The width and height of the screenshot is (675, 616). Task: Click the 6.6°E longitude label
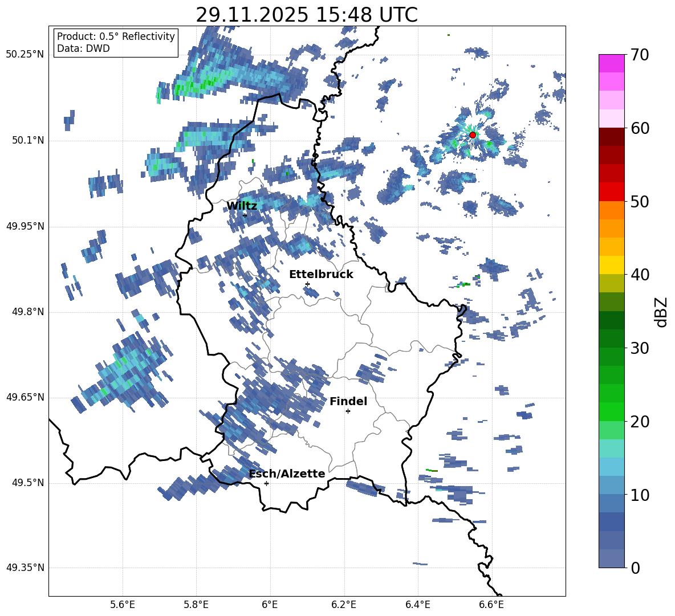click(x=491, y=605)
